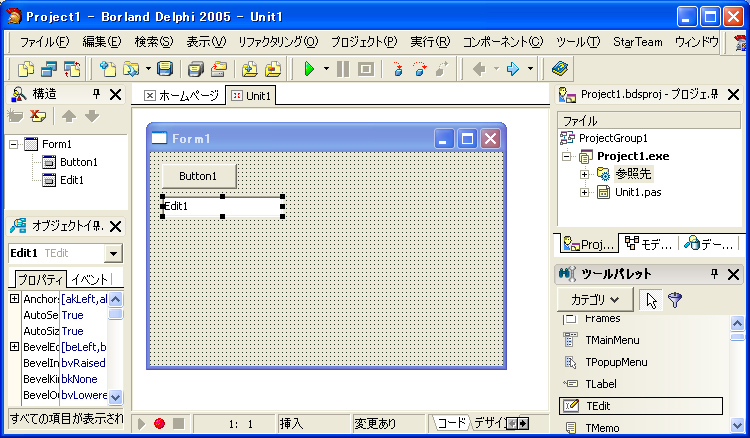
Task: Open the Edit1 TEdit object selector dropdown
Action: pyautogui.click(x=113, y=253)
